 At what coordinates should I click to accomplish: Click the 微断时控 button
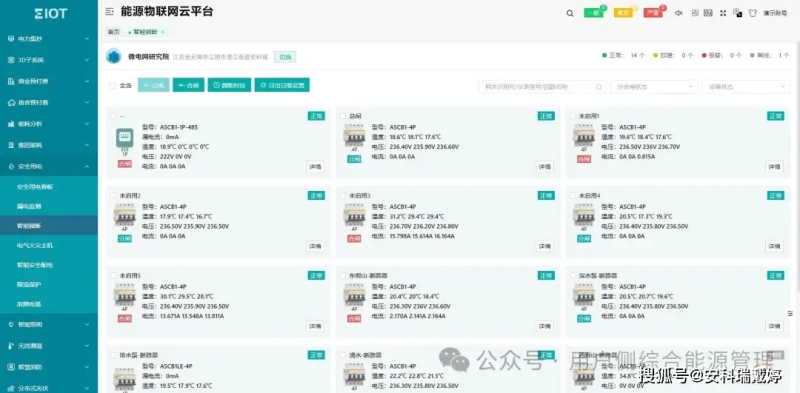(229, 85)
